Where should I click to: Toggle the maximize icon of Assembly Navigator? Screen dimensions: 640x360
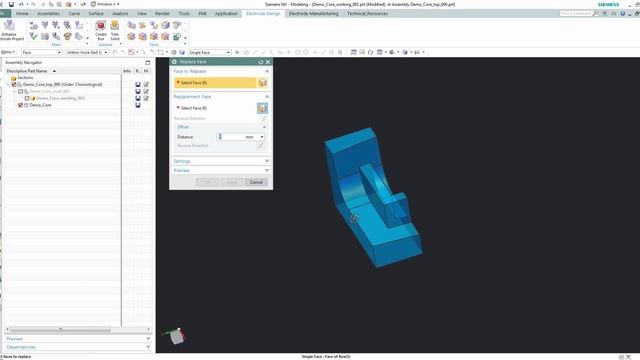pyautogui.click(x=147, y=62)
